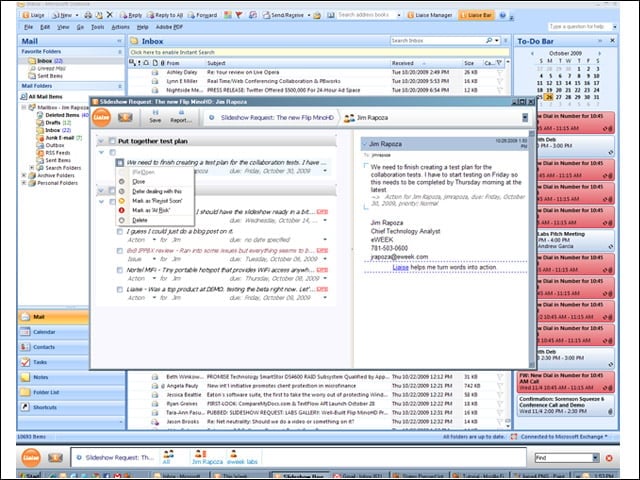Screen dimensions: 640x480
Task: Select the eweek labs filter icon
Action: point(242,457)
